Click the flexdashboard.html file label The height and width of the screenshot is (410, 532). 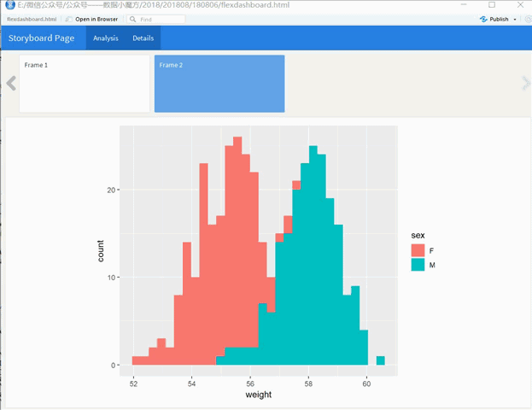(32, 20)
